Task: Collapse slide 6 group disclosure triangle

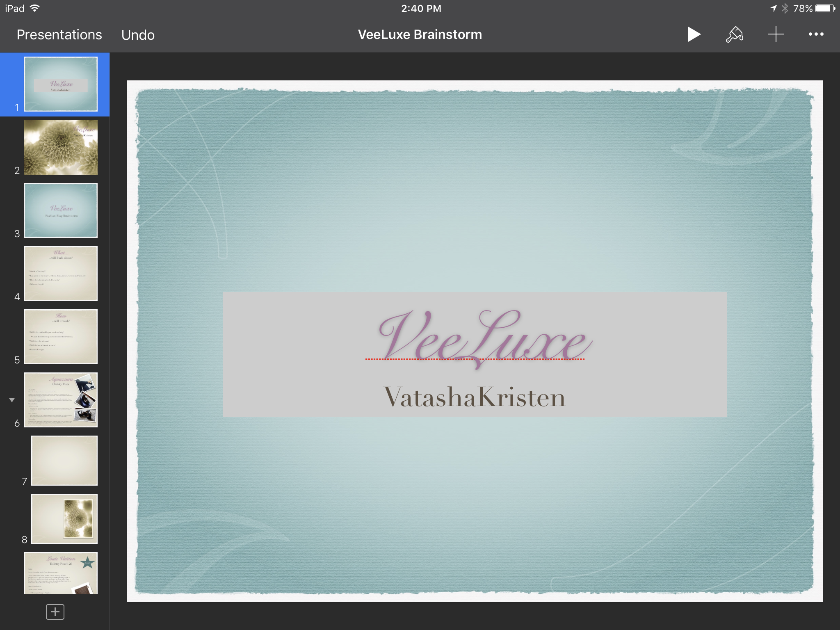Action: click(12, 400)
